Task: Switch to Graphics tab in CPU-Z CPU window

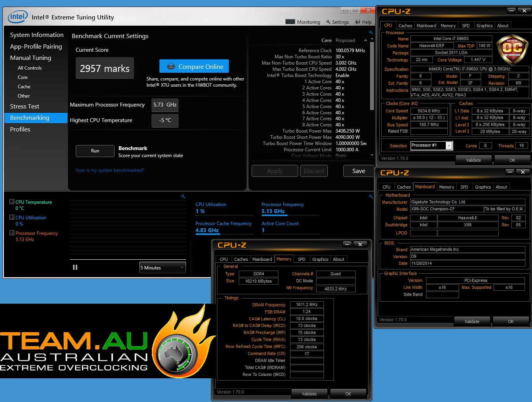Action: point(485,26)
